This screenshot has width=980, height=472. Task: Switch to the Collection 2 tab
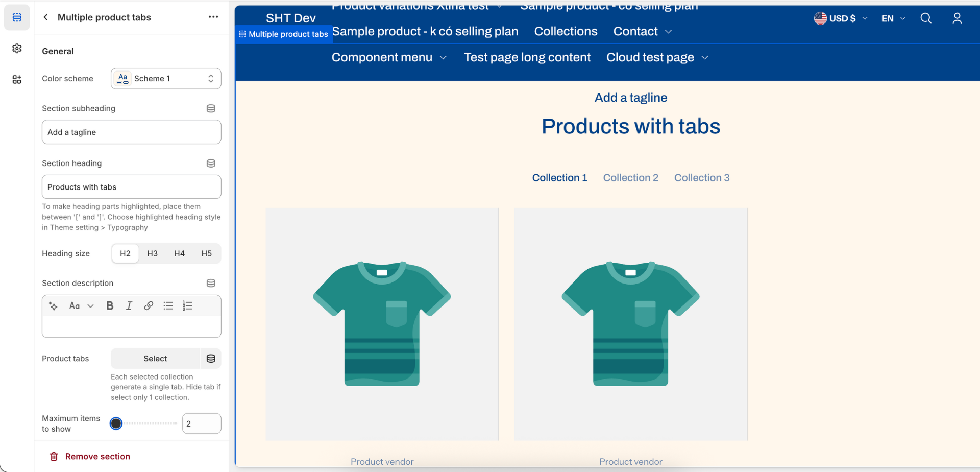pos(630,178)
